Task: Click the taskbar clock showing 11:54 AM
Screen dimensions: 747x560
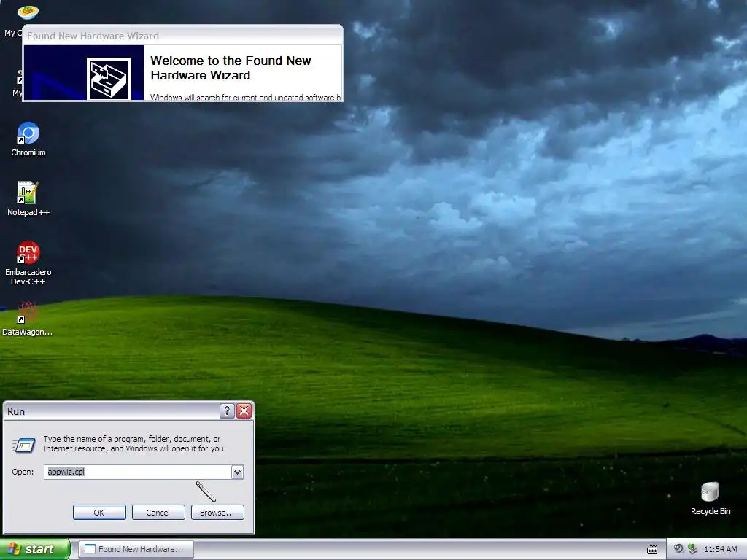Action: [720, 549]
